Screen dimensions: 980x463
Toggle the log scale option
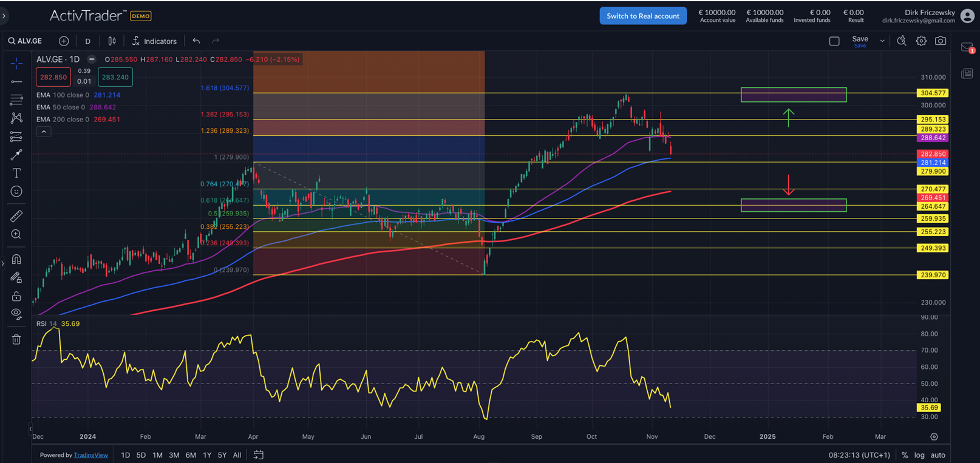coord(919,455)
